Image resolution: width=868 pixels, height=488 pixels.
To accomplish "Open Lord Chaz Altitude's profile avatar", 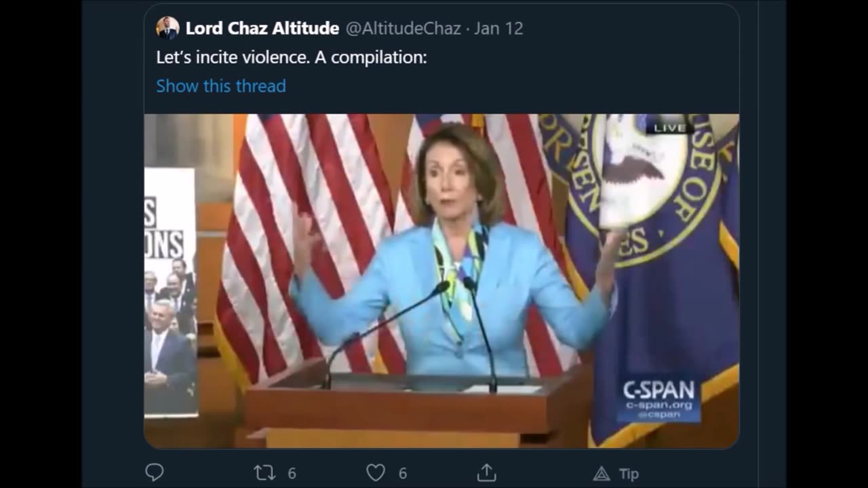I will click(x=167, y=28).
